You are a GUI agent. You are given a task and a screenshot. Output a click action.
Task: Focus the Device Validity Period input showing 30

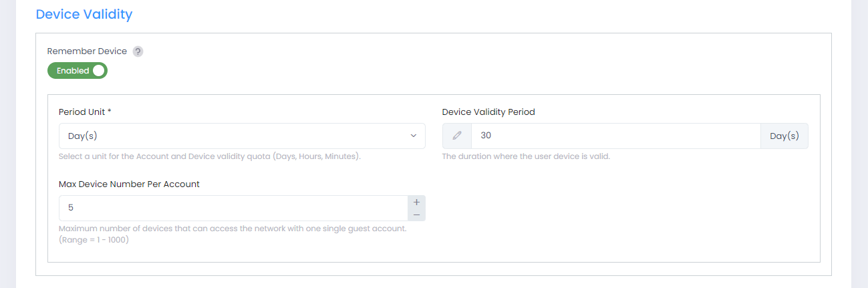click(615, 136)
